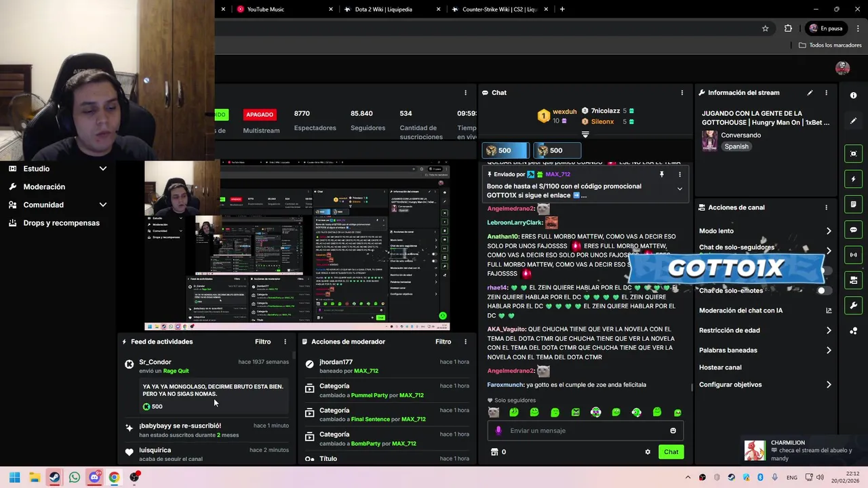The image size is (868, 488).
Task: Click the pencil edit icon in right sidebar
Action: [x=853, y=121]
